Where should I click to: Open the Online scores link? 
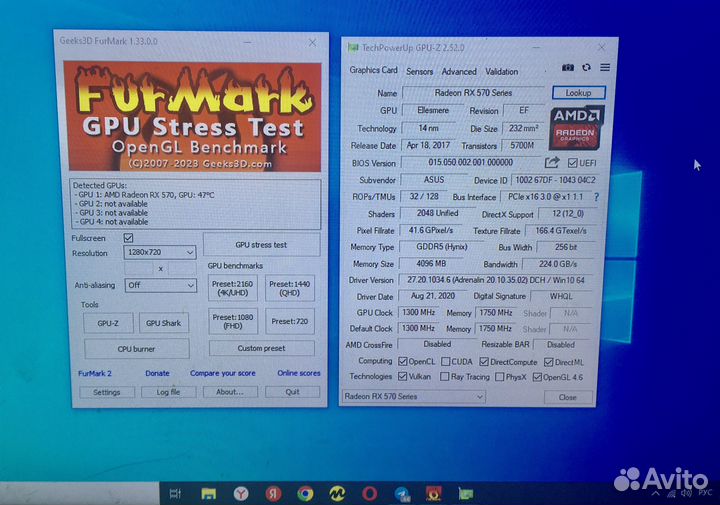pyautogui.click(x=299, y=373)
